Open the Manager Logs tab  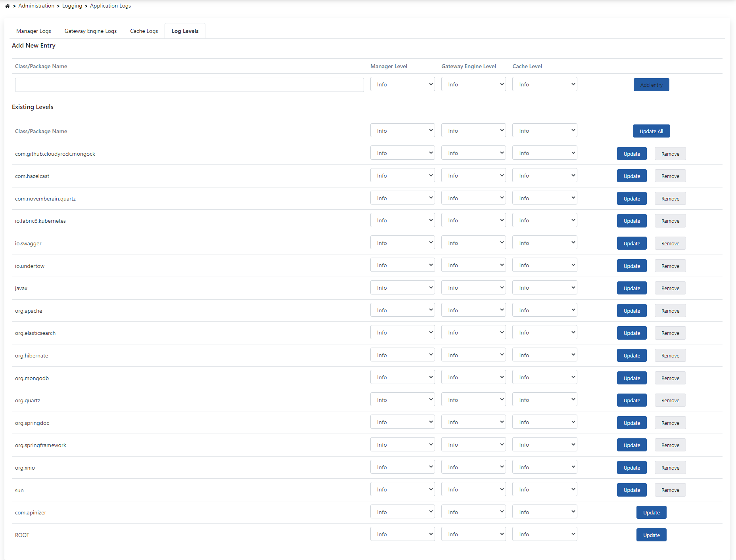34,31
